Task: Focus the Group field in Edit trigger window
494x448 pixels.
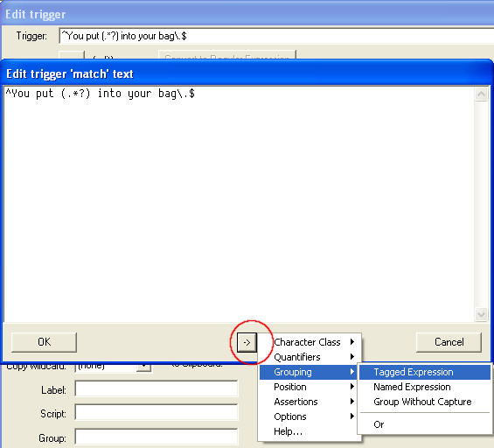Action: point(157,437)
